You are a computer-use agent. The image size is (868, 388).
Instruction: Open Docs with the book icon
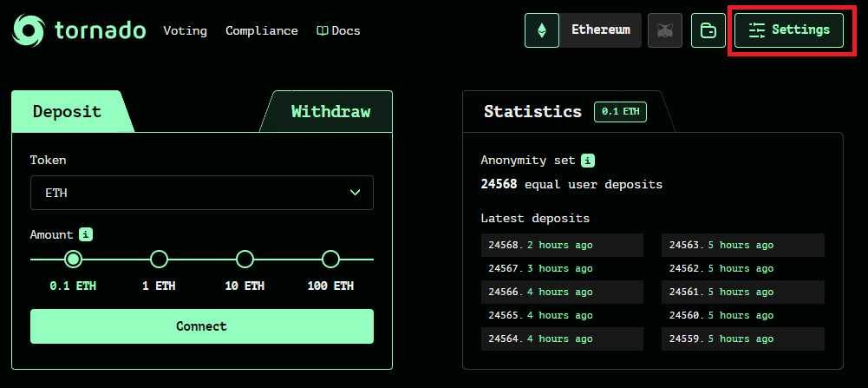coord(338,30)
